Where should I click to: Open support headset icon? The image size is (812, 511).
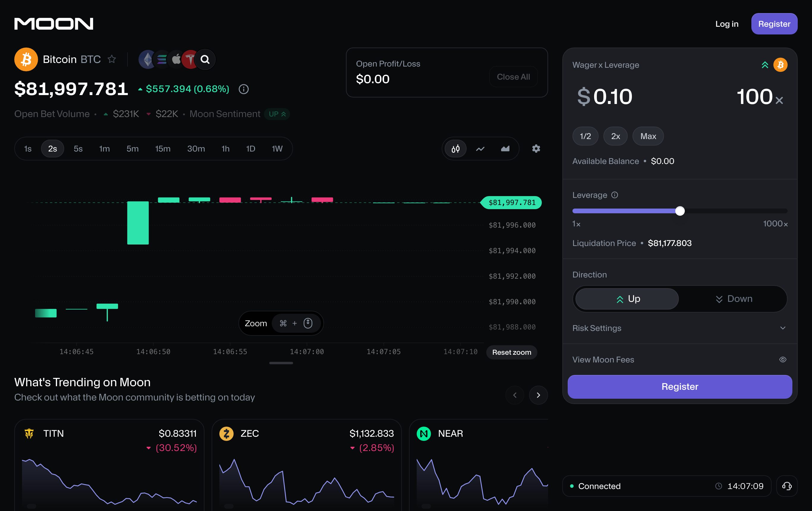click(x=787, y=486)
